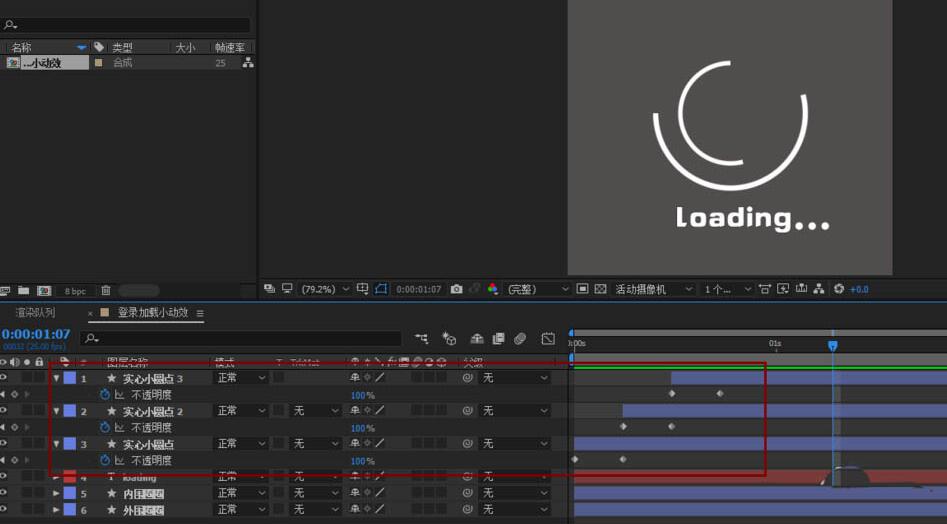Open blend mode dropdown for 实心小圆点 2
947x524 pixels.
(241, 411)
